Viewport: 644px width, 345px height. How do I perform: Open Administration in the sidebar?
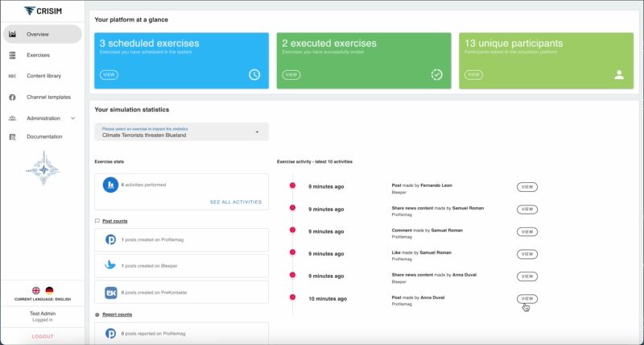[x=43, y=118]
